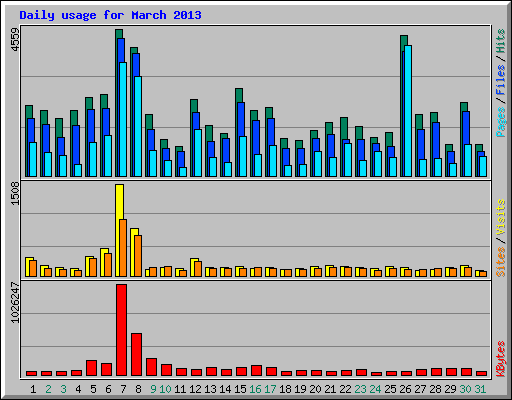The height and width of the screenshot is (400, 512).
Task: Click day 27 label on x-axis
Action: [x=420, y=389]
